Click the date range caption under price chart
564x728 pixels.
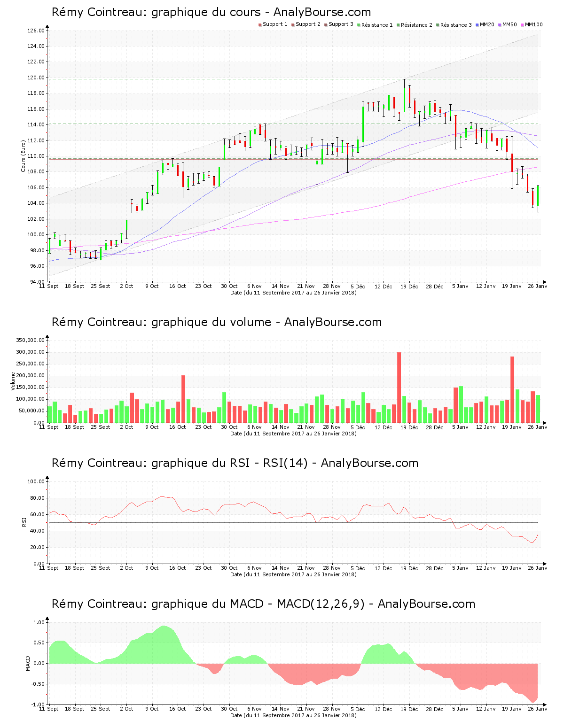[293, 293]
